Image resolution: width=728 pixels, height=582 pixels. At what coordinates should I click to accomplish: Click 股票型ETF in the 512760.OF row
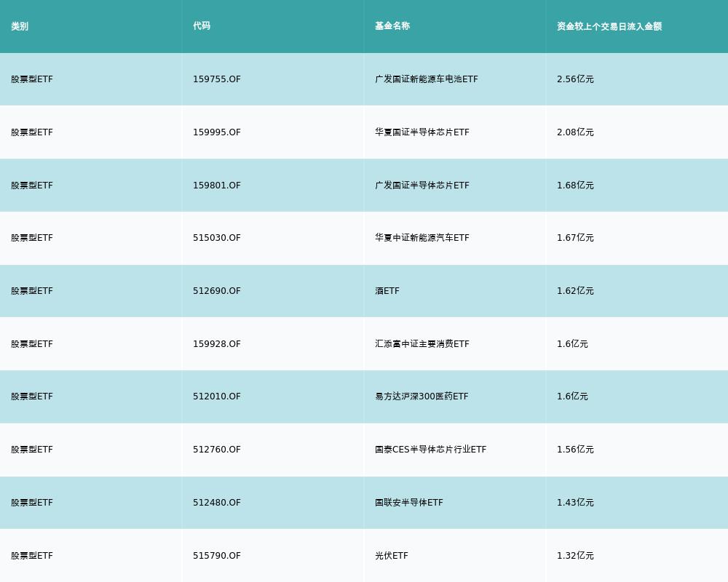pyautogui.click(x=32, y=450)
